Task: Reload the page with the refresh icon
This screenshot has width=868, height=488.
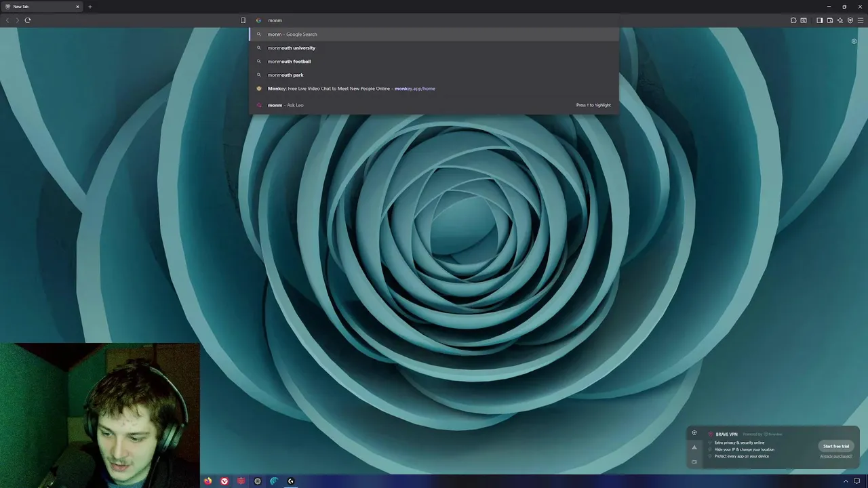Action: tap(28, 20)
